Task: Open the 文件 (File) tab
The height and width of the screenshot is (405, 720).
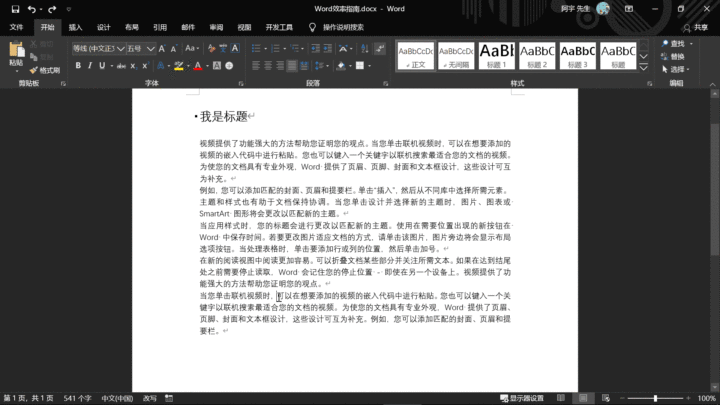Action: point(17,28)
